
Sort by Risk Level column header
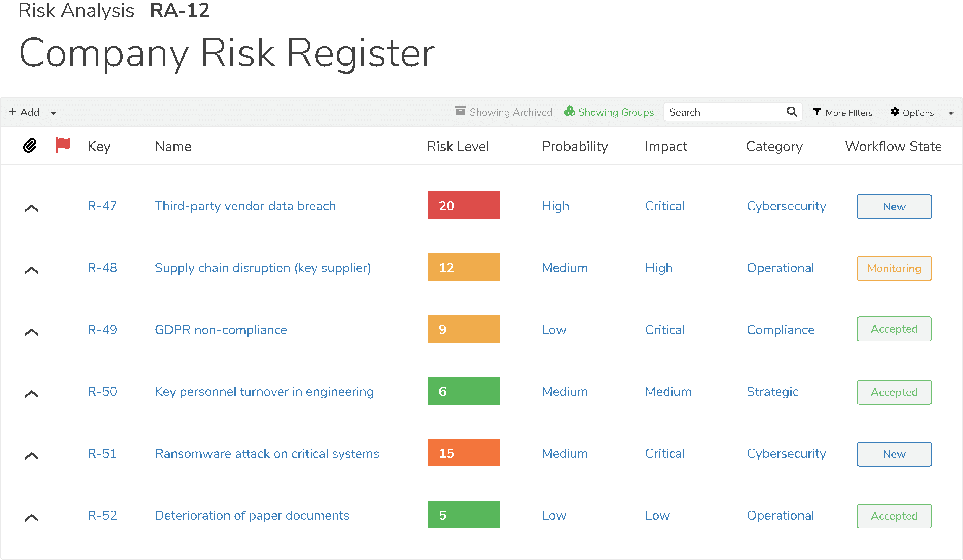[458, 146]
